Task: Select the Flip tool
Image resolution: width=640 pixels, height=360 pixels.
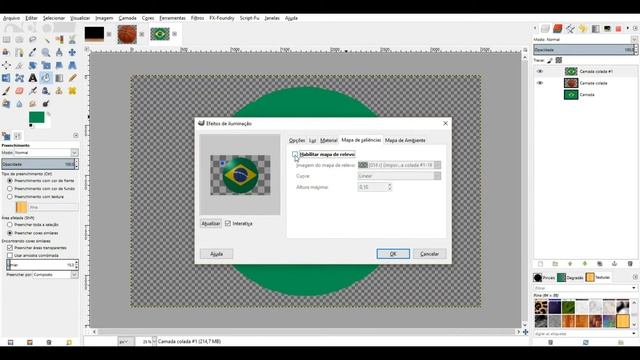Action: point(7,78)
